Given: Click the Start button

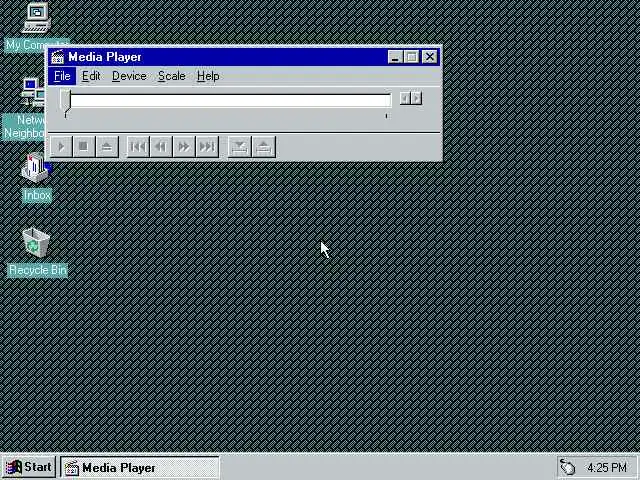Looking at the screenshot, I should coord(29,467).
